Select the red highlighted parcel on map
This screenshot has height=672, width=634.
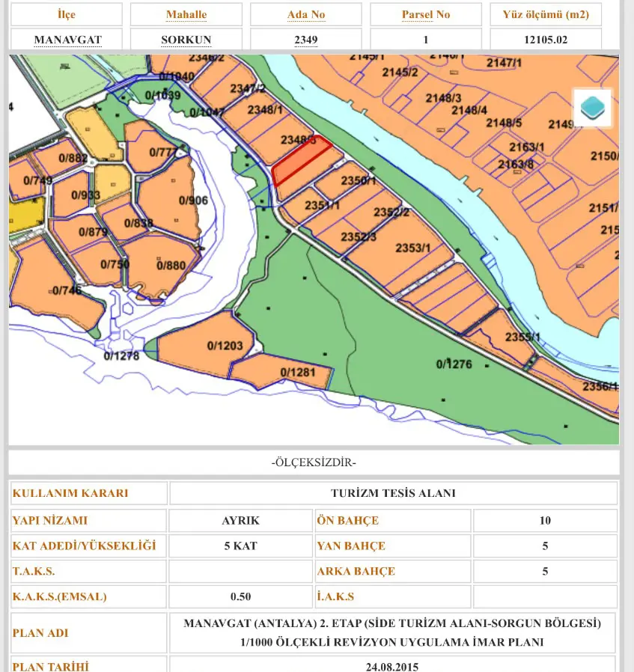tap(302, 161)
